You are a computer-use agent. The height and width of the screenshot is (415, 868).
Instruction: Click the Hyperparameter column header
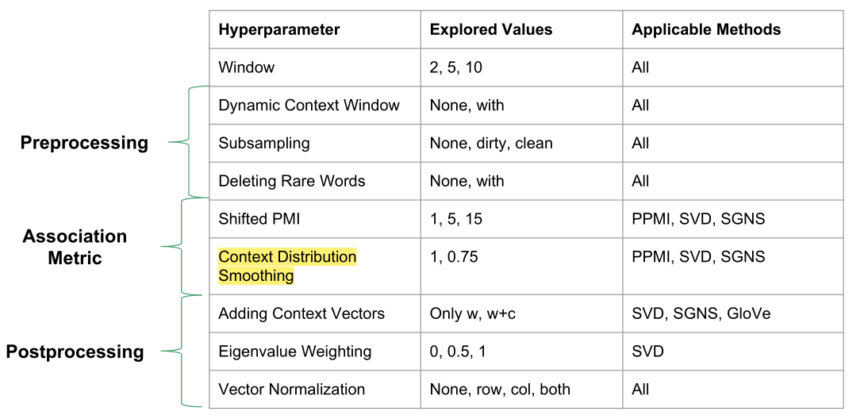278,30
